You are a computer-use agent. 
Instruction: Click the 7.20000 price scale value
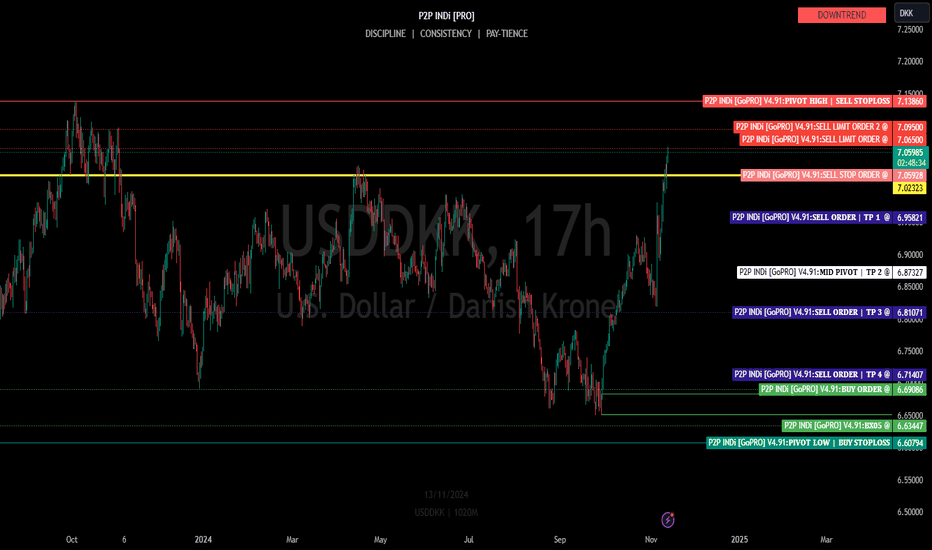pos(910,61)
